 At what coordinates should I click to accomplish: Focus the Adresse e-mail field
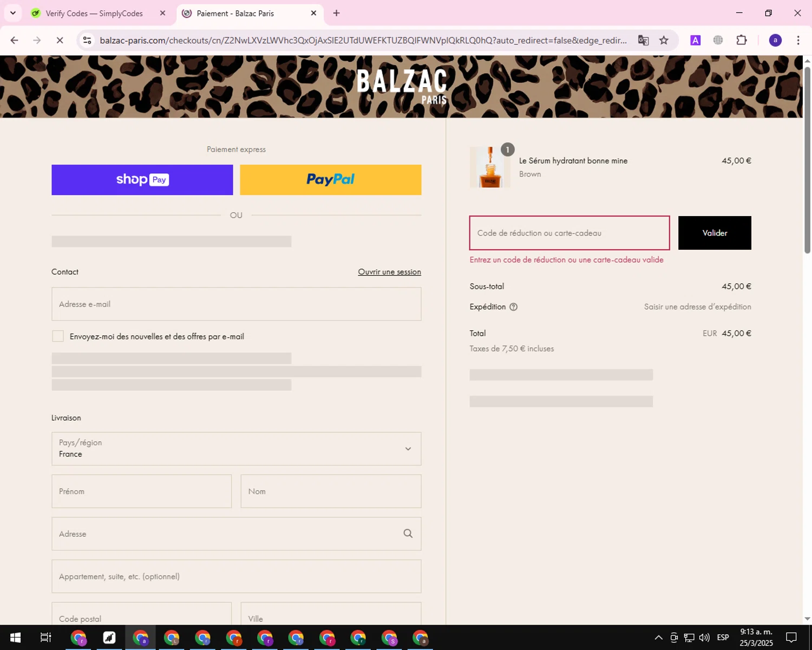tap(236, 304)
